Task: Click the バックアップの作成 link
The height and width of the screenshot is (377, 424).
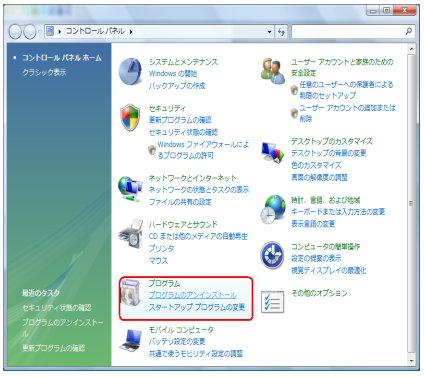Action: point(177,86)
